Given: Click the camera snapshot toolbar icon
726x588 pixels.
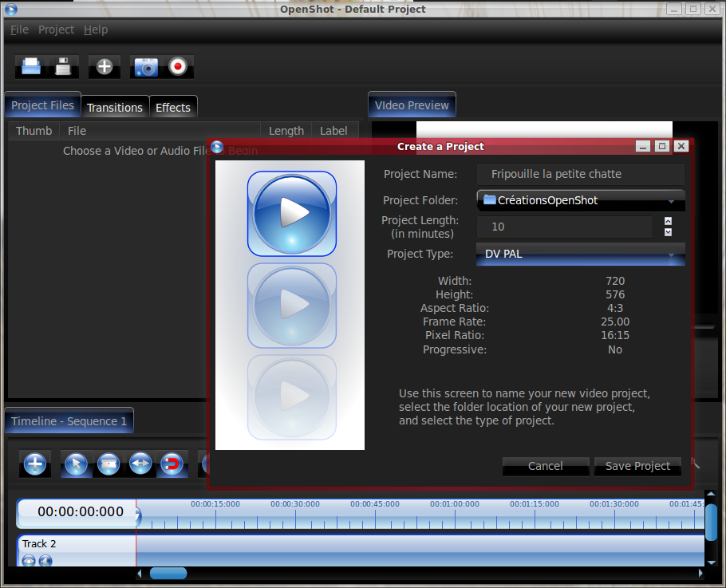Looking at the screenshot, I should click(146, 67).
